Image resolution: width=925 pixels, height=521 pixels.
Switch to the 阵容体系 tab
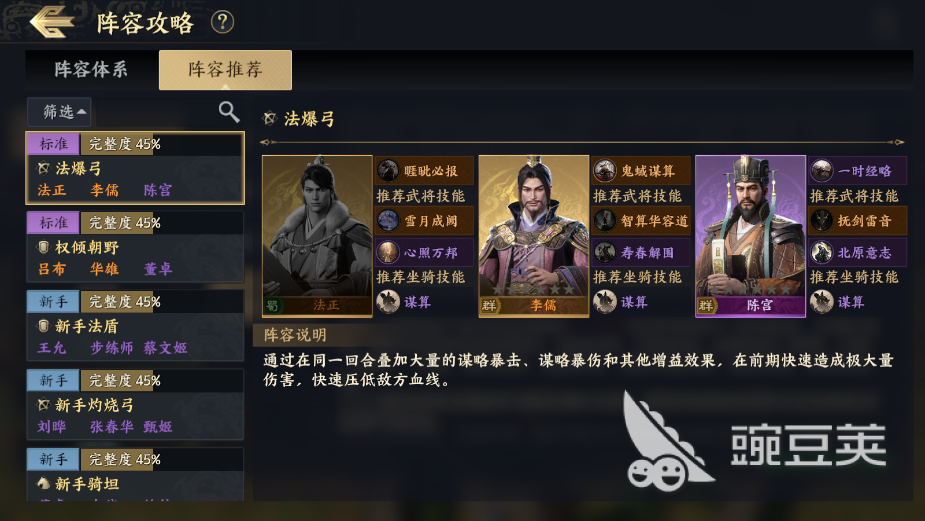pyautogui.click(x=91, y=70)
